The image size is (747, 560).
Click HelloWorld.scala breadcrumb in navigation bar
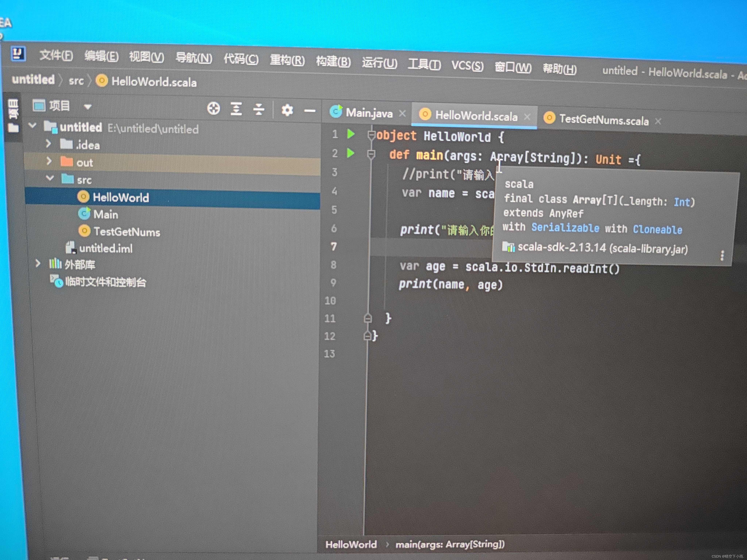tap(146, 82)
